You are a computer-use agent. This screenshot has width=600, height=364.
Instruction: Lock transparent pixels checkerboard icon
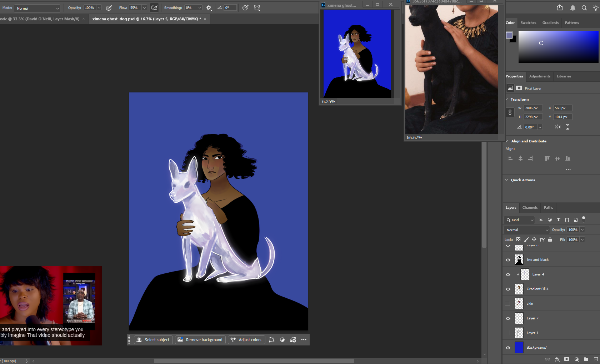(518, 239)
